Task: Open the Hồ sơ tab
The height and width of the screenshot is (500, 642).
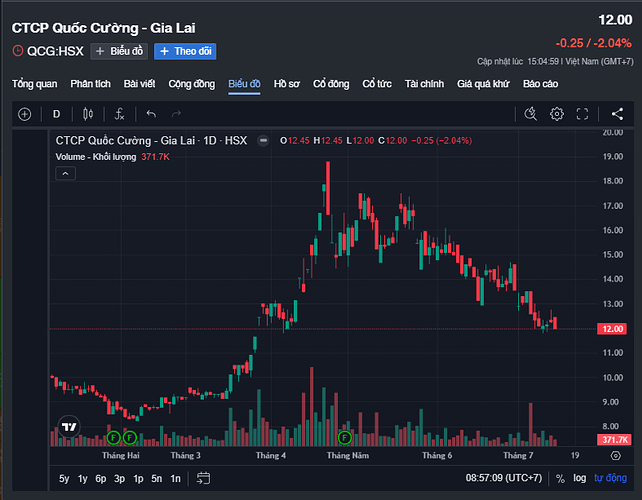Action: (287, 84)
